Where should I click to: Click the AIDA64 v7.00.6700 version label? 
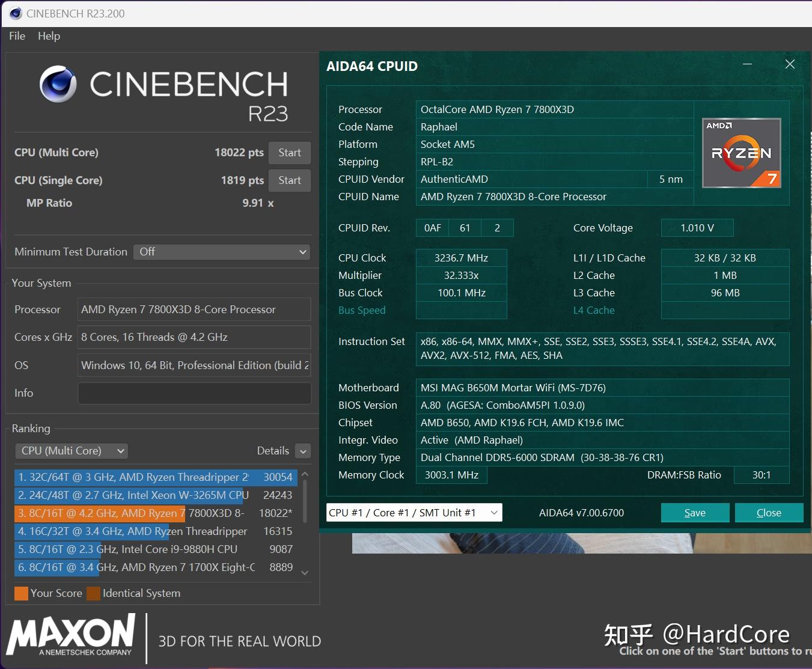click(x=581, y=513)
